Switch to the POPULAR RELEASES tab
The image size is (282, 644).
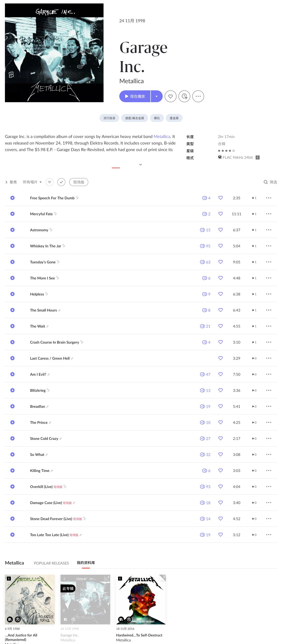click(52, 563)
